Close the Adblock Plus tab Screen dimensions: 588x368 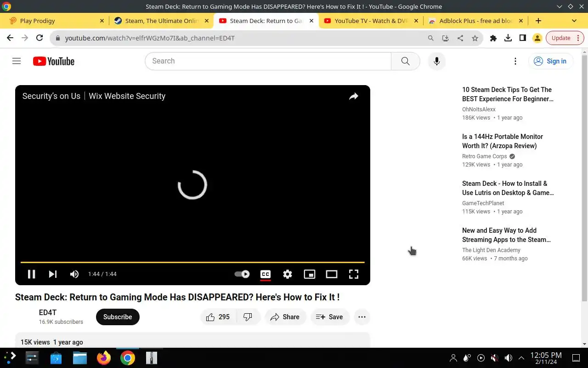pos(521,21)
